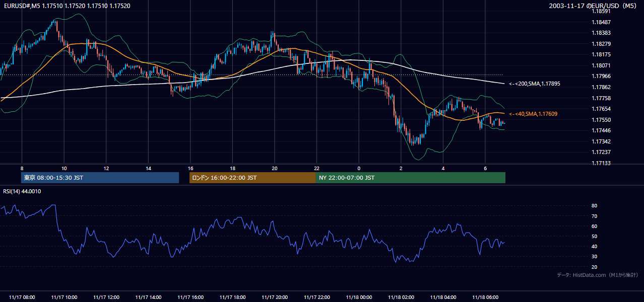
Task: Select price level 1.17758
Action: [x=602, y=98]
